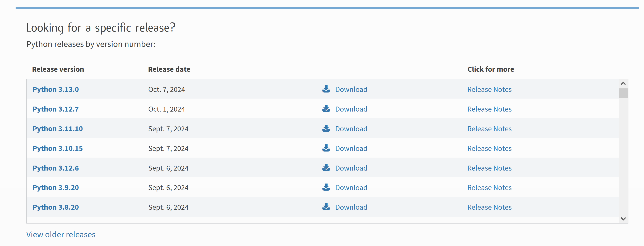Image resolution: width=644 pixels, height=246 pixels.
Task: View Release Notes for Python 3.12.6
Action: tap(489, 168)
